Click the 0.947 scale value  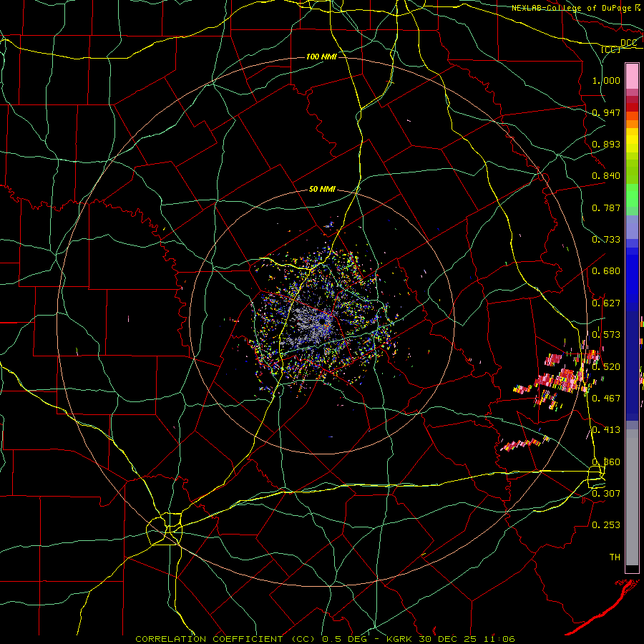pos(606,112)
